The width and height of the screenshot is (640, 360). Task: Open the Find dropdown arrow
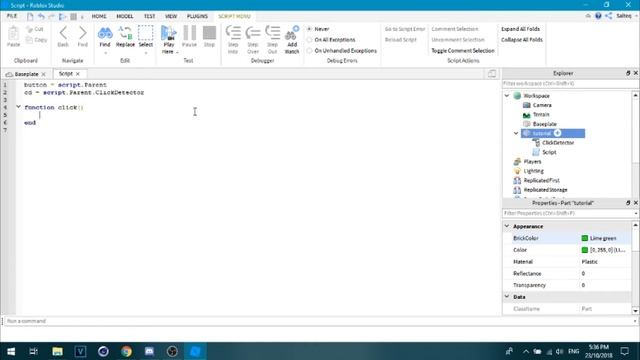(105, 53)
